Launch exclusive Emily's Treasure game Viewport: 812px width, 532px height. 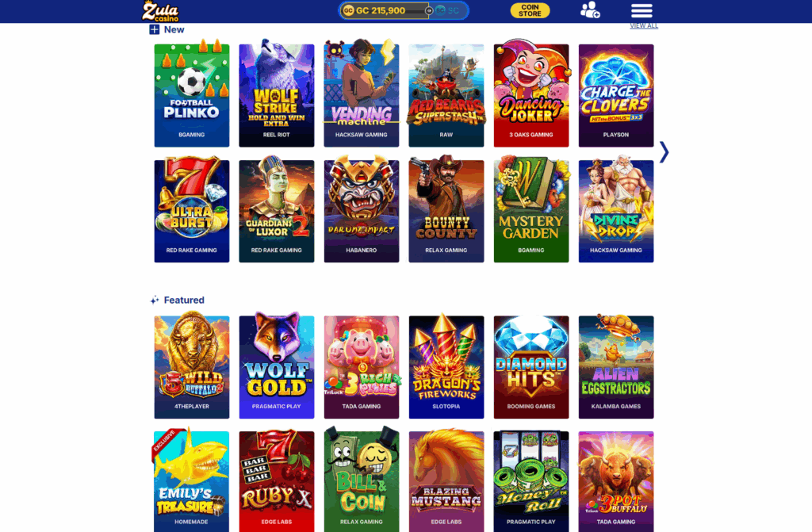point(192,480)
